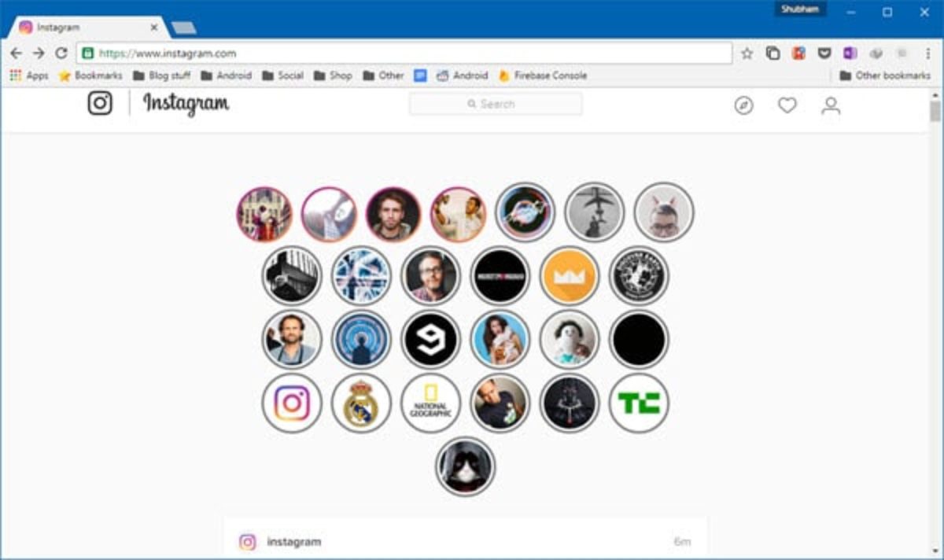Open the Other bookmark folder

[384, 76]
